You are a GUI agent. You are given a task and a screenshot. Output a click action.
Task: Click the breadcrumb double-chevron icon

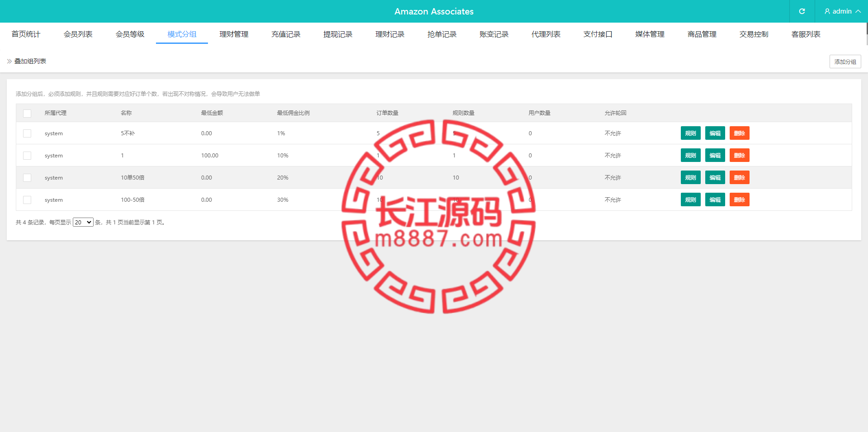(9, 61)
